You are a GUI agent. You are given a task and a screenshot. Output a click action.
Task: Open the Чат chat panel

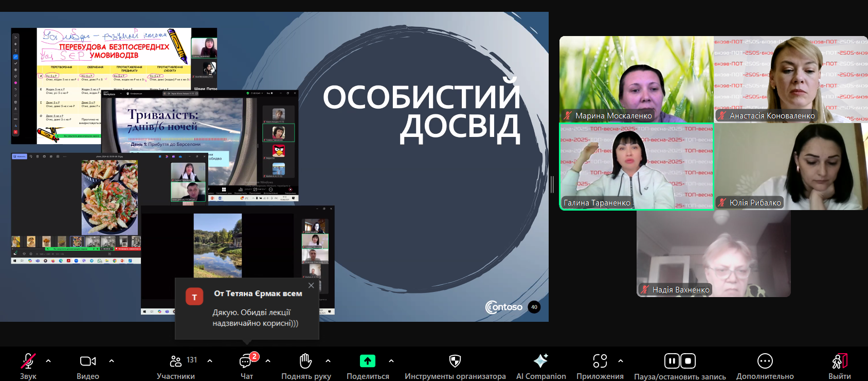(246, 361)
